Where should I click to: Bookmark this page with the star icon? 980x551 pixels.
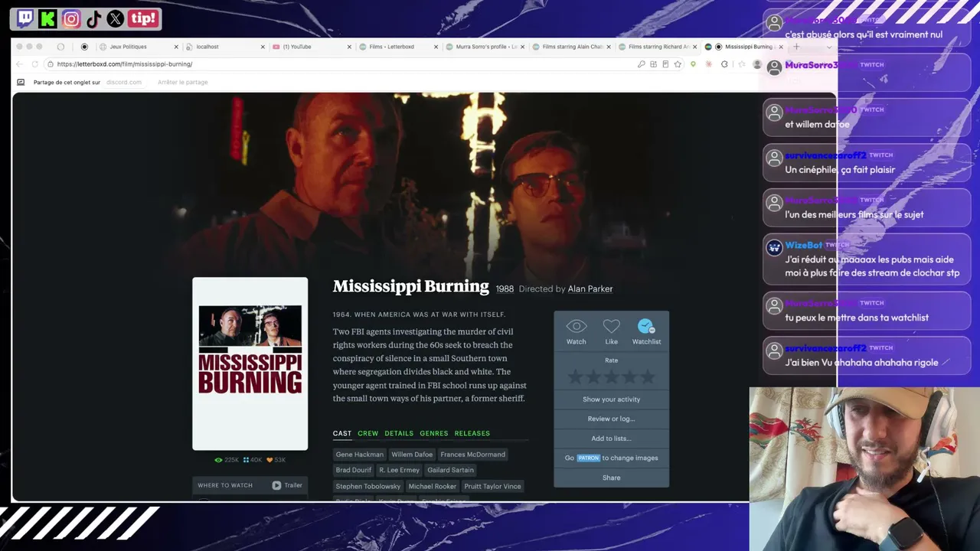[678, 64]
